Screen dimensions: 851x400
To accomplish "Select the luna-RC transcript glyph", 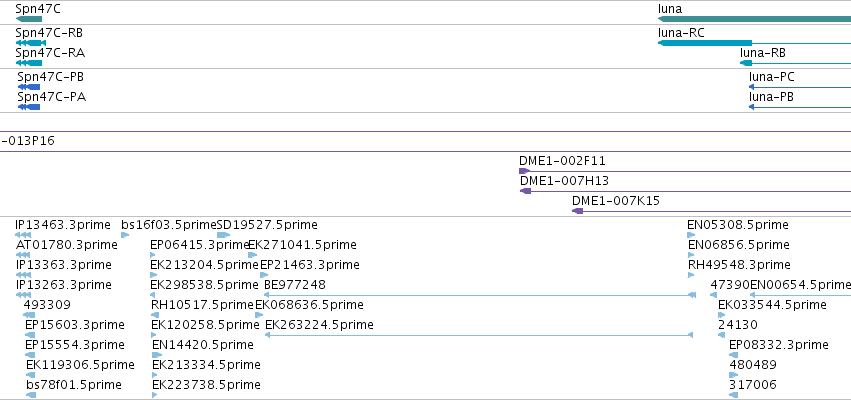I will coord(754,42).
